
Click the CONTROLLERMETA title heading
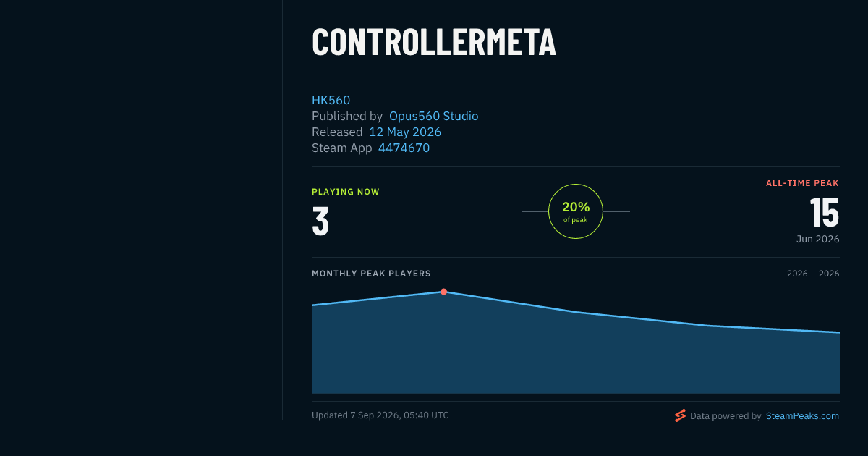click(x=434, y=42)
